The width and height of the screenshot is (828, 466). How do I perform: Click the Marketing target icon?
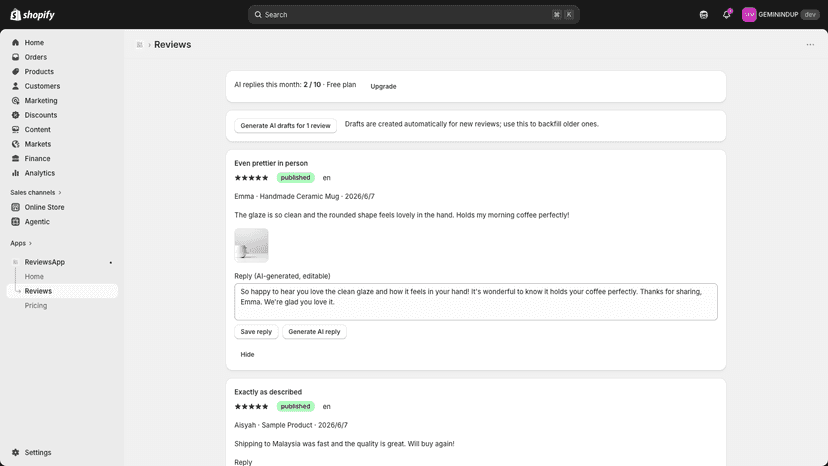[15, 100]
